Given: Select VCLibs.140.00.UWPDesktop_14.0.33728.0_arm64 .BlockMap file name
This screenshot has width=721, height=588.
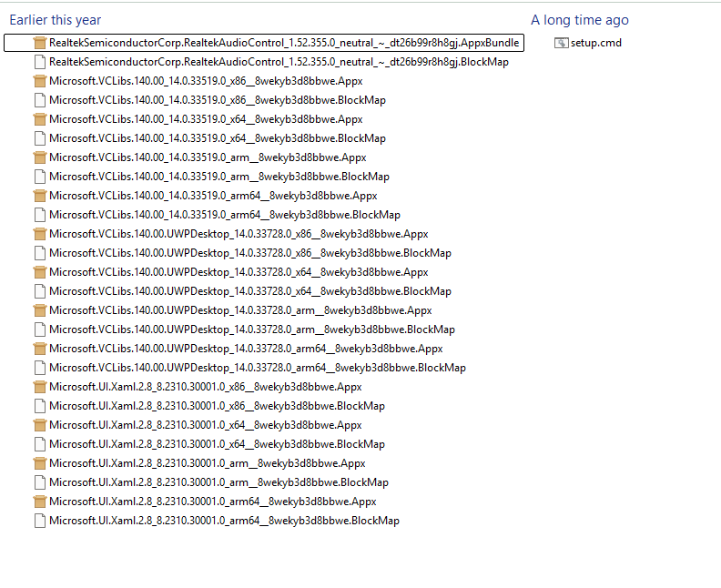Looking at the screenshot, I should [x=258, y=368].
